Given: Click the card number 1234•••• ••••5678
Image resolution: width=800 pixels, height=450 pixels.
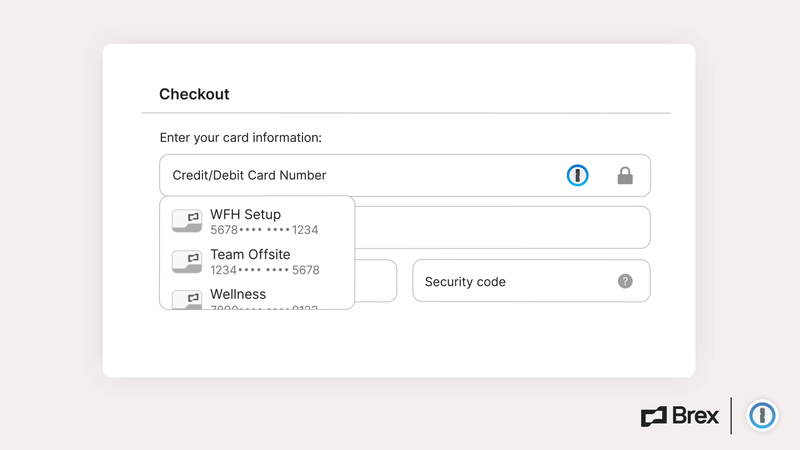Looking at the screenshot, I should (x=265, y=270).
